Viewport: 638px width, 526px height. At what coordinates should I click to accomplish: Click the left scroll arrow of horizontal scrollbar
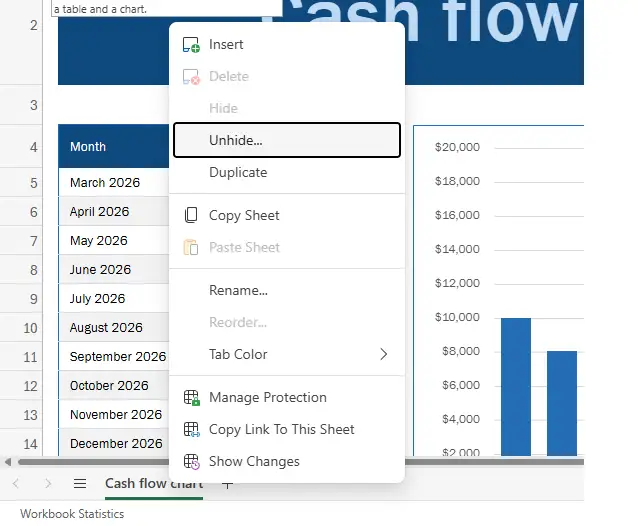click(x=9, y=462)
